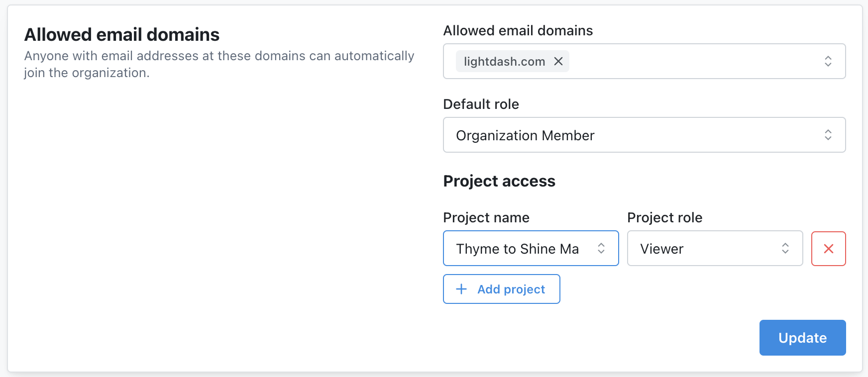Click the chevron arrows in Allowed email domains field
868x377 pixels.
tap(828, 61)
